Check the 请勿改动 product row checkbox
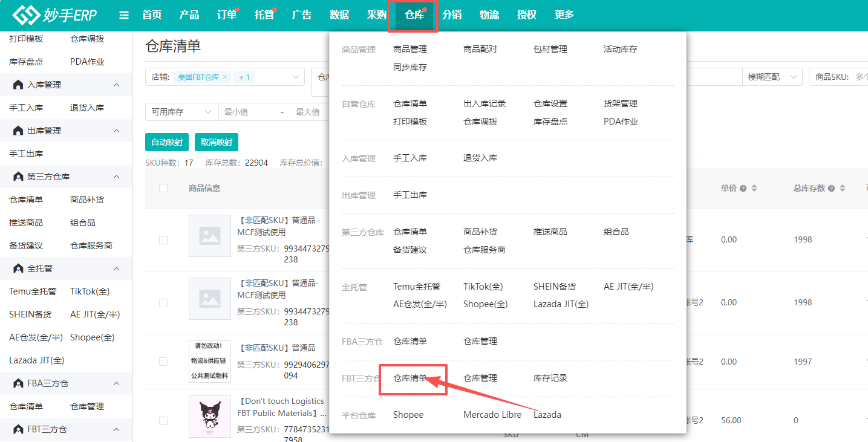Image resolution: width=868 pixels, height=442 pixels. point(163,362)
